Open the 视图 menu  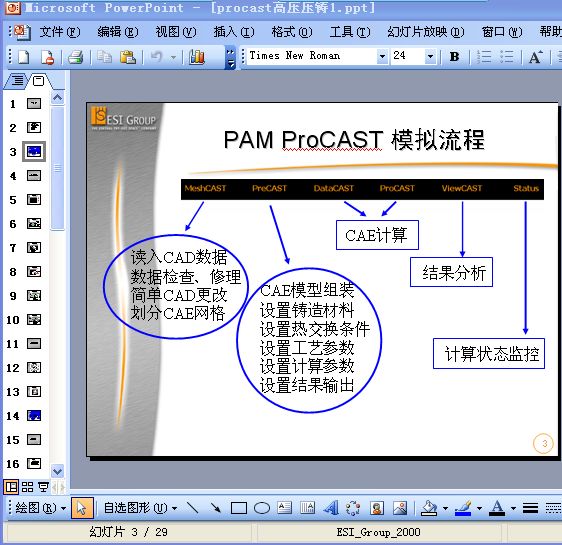coord(176,32)
